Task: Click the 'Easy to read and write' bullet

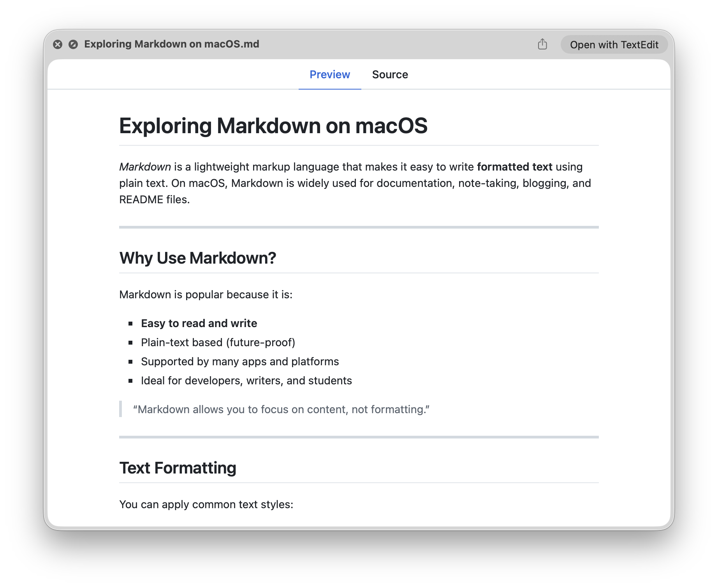Action: (199, 323)
